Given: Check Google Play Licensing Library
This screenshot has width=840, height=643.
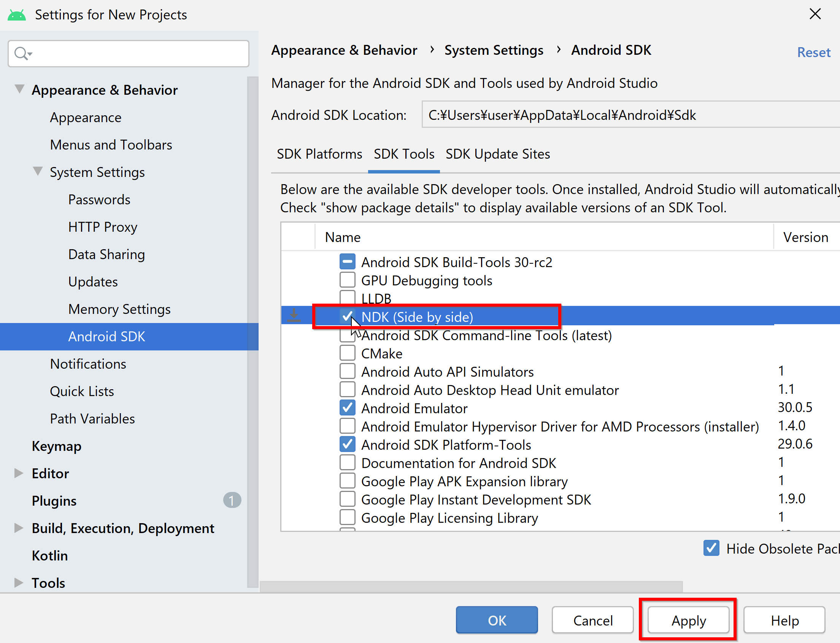Looking at the screenshot, I should point(347,517).
